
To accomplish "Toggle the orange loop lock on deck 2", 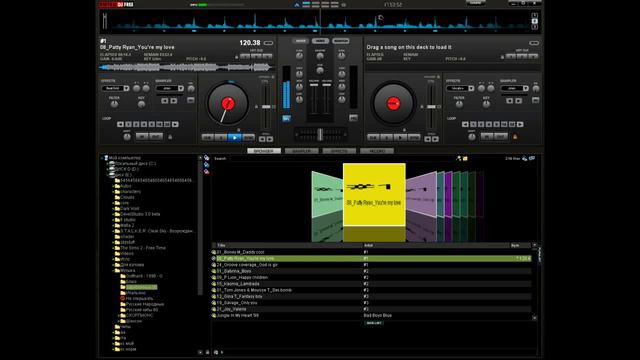I will coord(515,137).
